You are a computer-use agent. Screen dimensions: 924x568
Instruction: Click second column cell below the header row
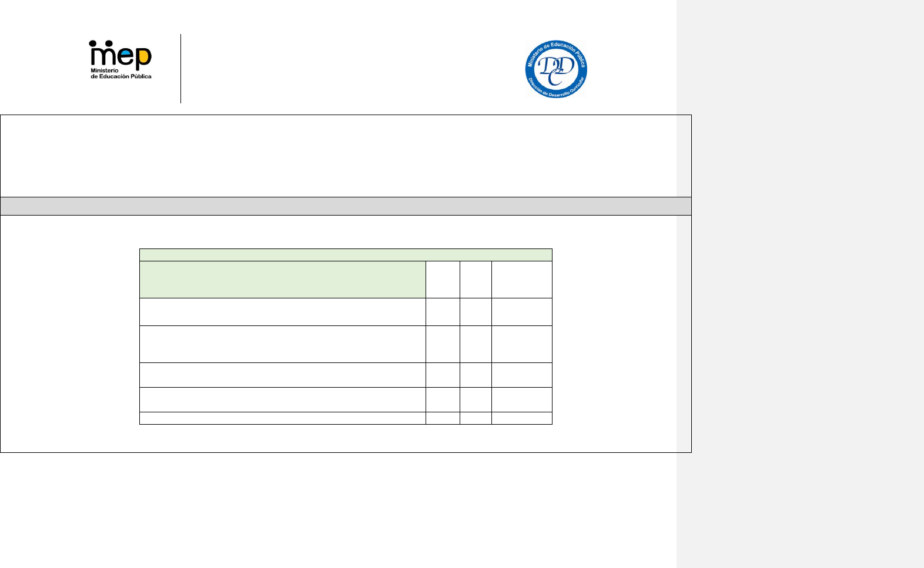443,312
